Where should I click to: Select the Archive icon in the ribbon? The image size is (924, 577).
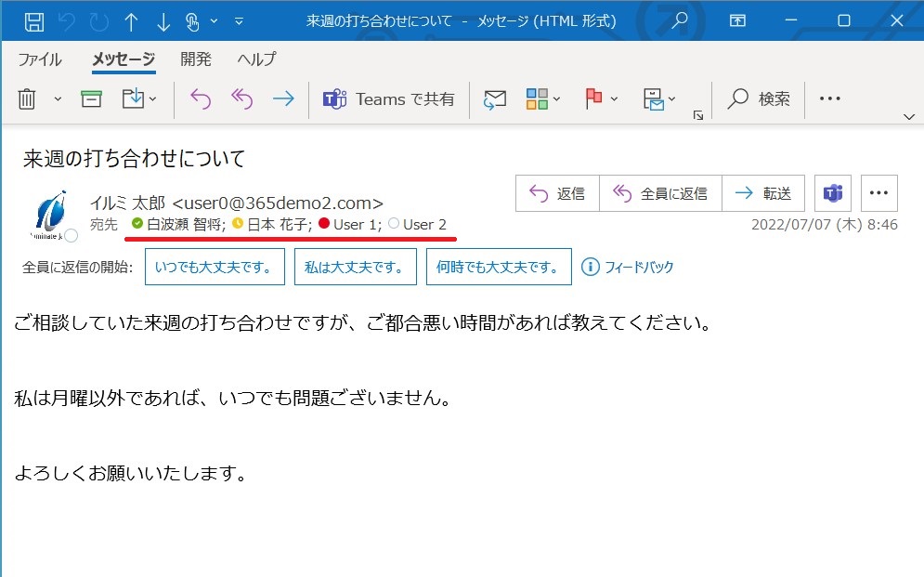coord(90,98)
